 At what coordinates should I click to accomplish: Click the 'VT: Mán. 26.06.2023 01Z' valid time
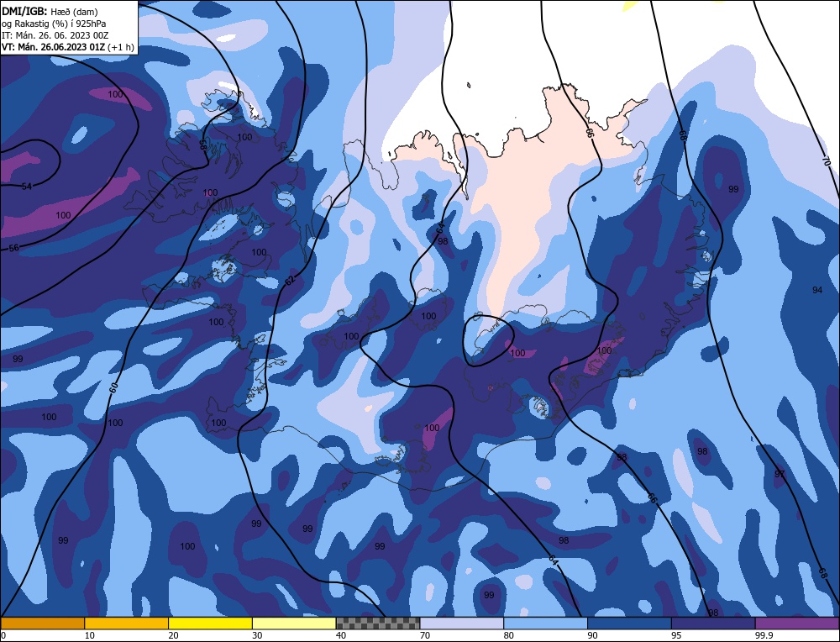coord(53,47)
